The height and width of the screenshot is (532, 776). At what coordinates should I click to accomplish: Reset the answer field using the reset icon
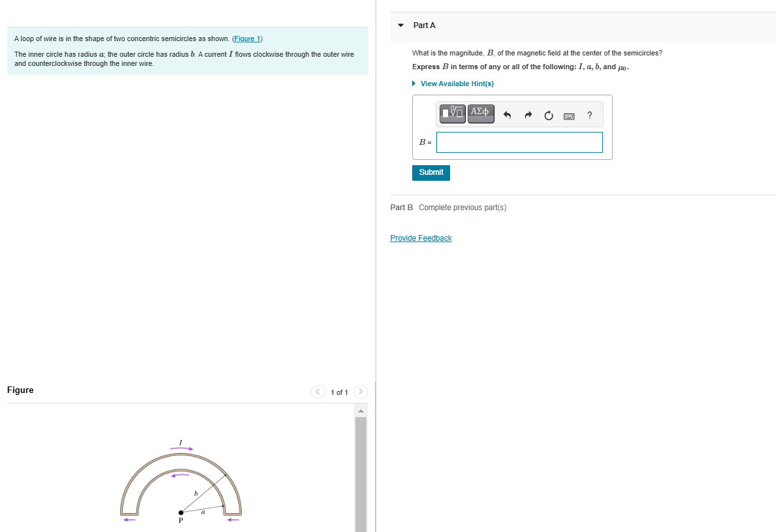pos(548,115)
